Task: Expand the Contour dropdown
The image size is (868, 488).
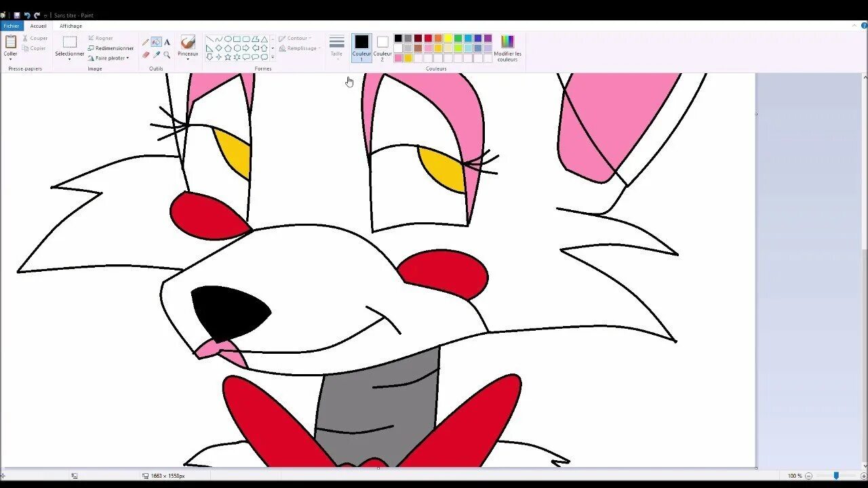Action: (295, 38)
